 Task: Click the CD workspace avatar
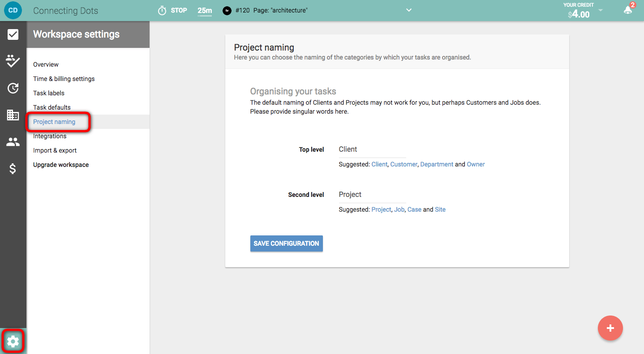click(x=13, y=10)
